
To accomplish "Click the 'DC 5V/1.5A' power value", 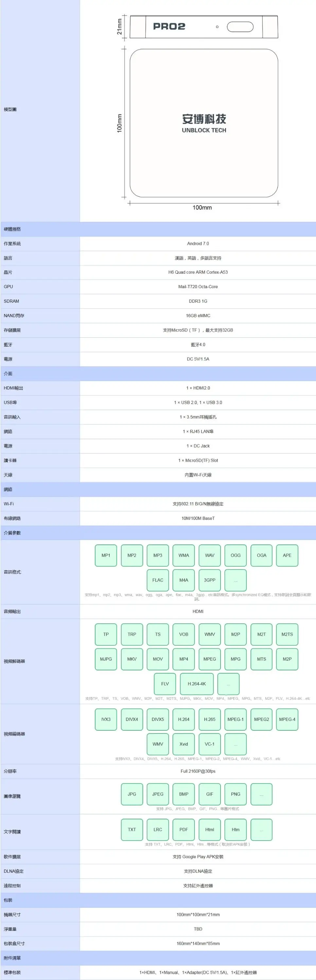I will (198, 359).
